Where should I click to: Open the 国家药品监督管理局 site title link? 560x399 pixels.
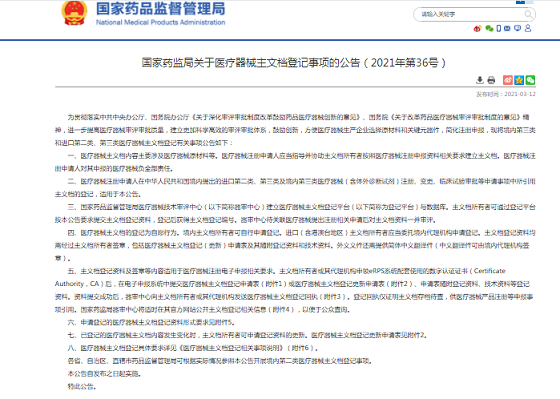point(161,9)
